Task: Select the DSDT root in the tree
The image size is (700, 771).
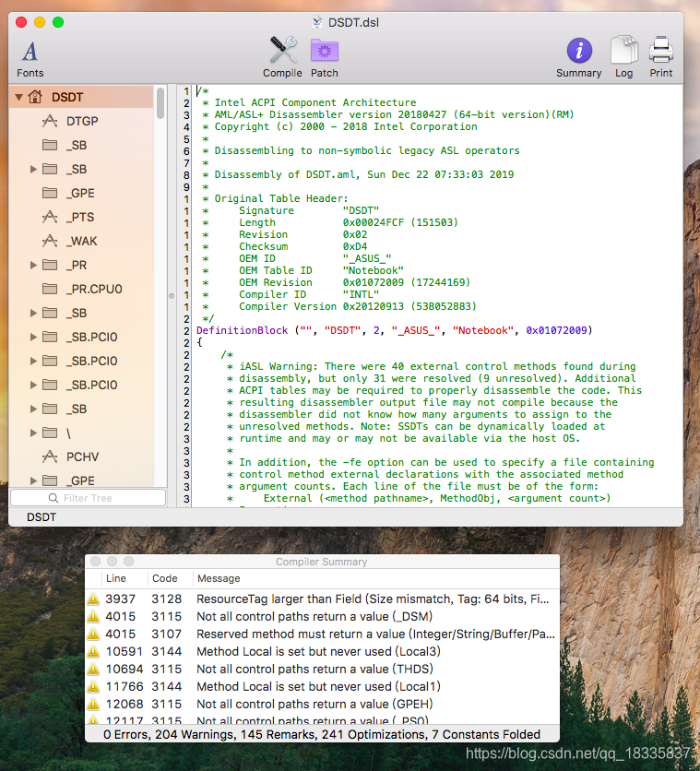Action: [81, 97]
